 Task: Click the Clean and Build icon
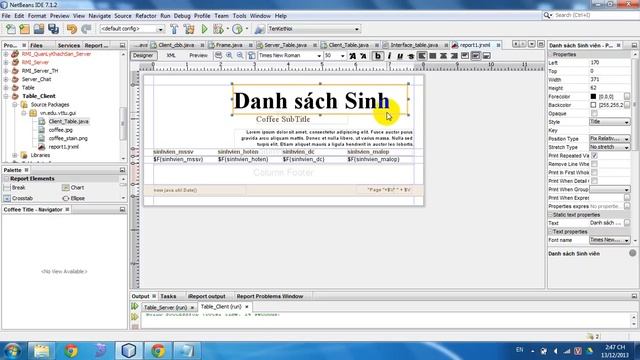(x=189, y=29)
